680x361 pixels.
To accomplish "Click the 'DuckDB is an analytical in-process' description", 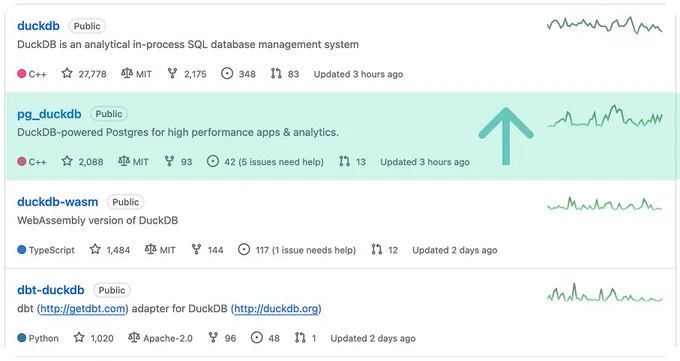I will pyautogui.click(x=188, y=44).
